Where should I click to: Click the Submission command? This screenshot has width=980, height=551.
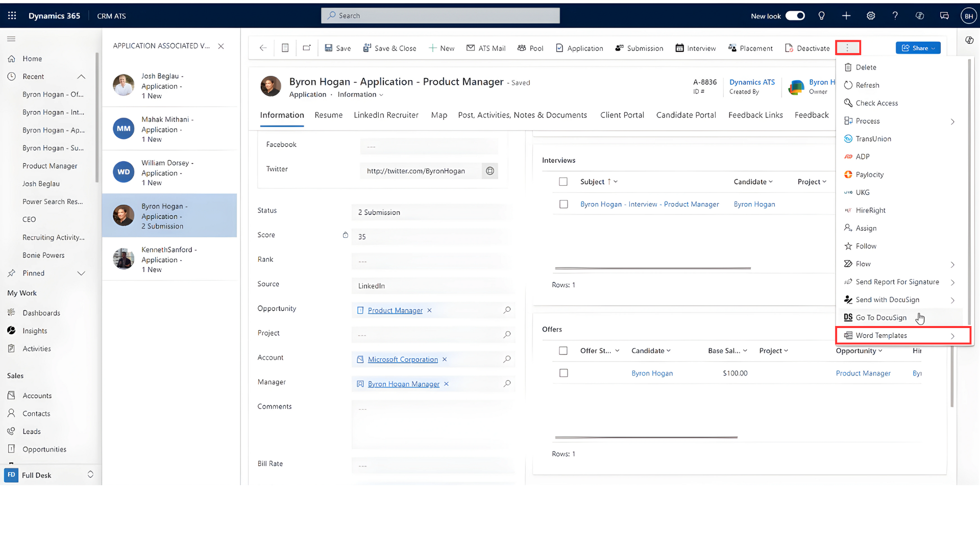point(639,48)
